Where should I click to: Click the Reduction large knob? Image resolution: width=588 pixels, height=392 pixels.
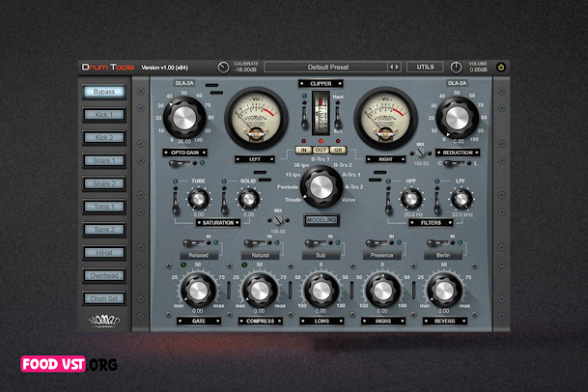(x=457, y=118)
